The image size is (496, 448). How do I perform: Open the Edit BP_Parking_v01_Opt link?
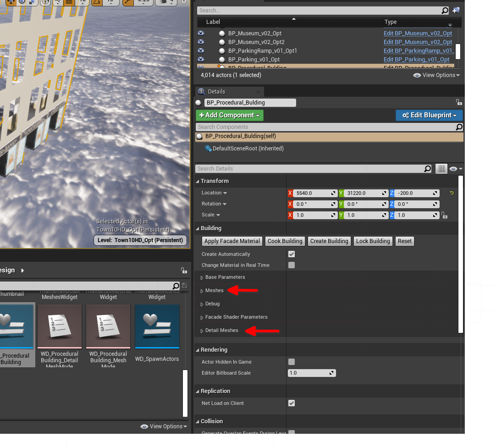coord(416,60)
